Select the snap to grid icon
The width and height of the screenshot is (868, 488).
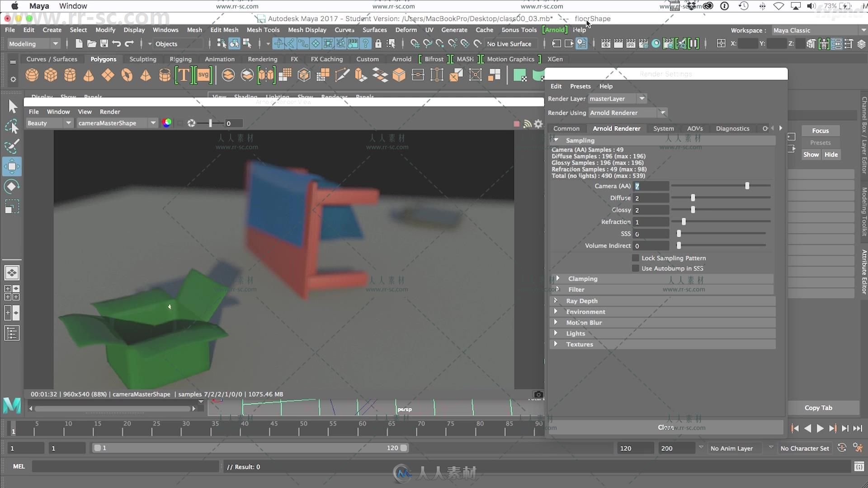[415, 43]
